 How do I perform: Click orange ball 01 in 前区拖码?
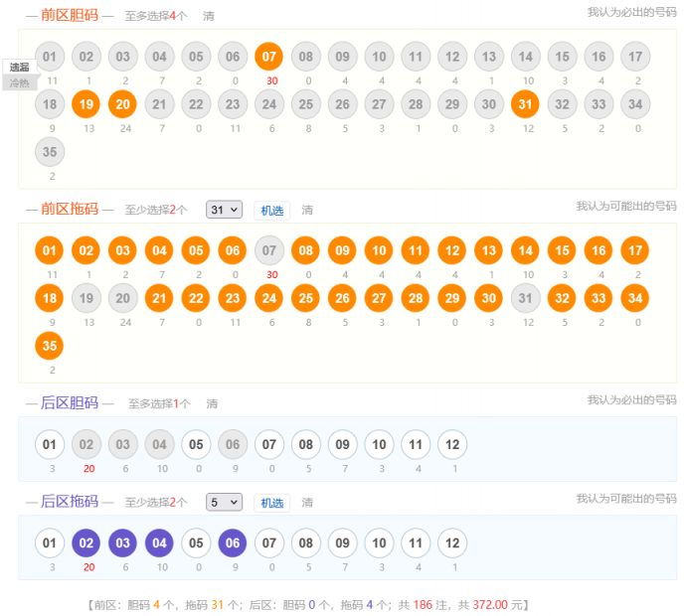(50, 250)
